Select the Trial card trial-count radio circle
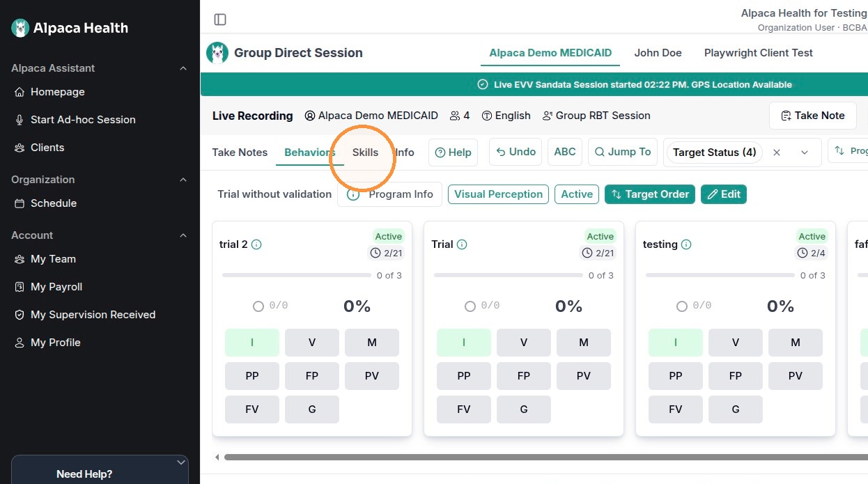Viewport: 868px width, 484px height. click(x=470, y=306)
